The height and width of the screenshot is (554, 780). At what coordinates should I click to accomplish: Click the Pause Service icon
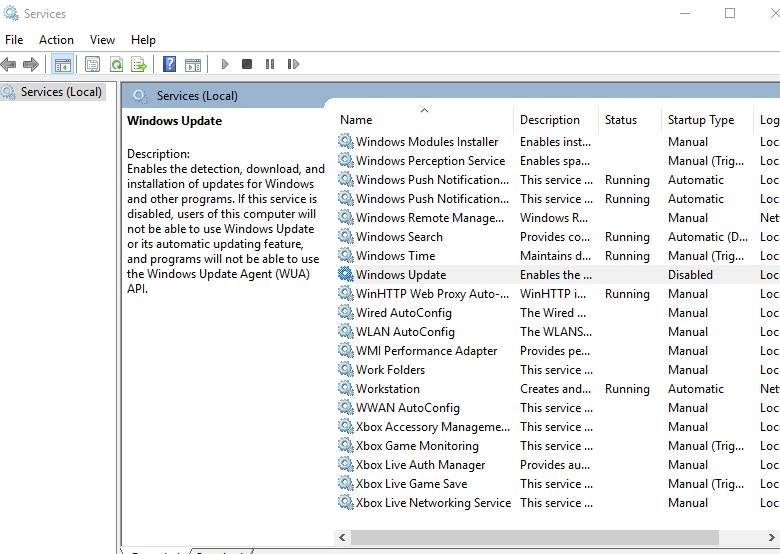pyautogui.click(x=270, y=64)
